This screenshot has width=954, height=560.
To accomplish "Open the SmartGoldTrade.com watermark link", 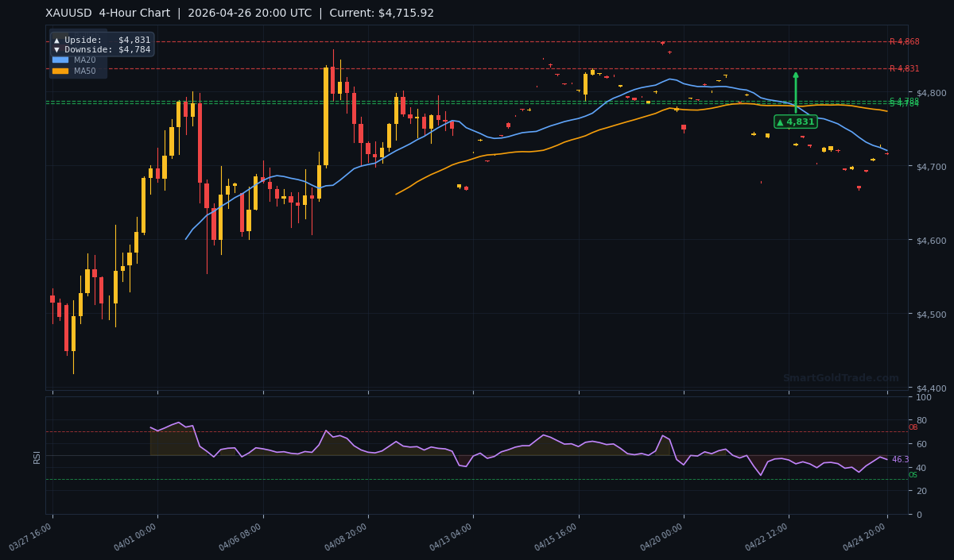I will click(840, 377).
